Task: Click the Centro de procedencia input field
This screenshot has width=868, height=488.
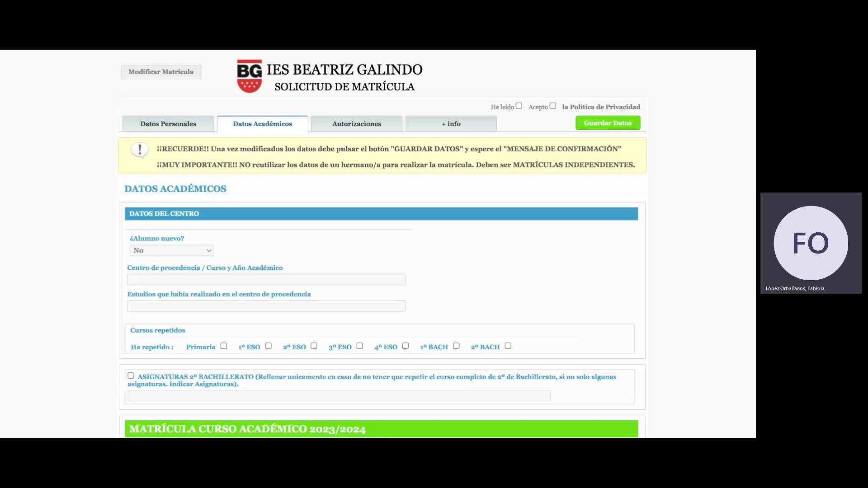Action: pyautogui.click(x=266, y=280)
